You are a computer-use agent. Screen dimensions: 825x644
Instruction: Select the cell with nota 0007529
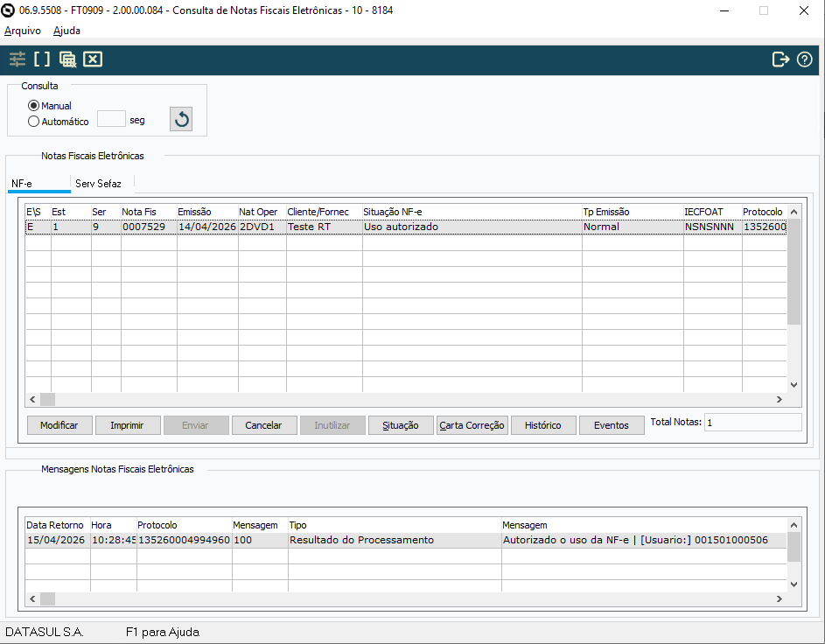coord(149,227)
